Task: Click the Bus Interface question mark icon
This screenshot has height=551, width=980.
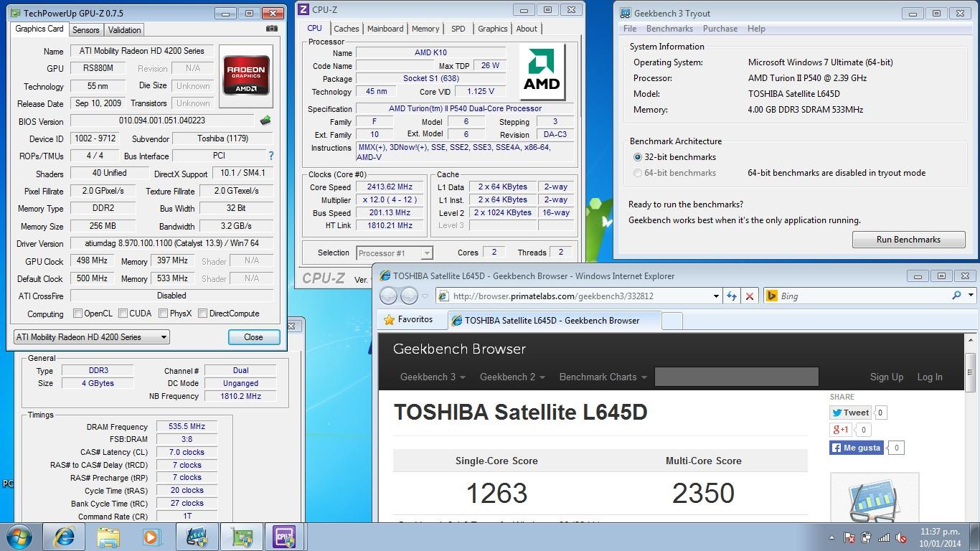Action: pos(270,156)
